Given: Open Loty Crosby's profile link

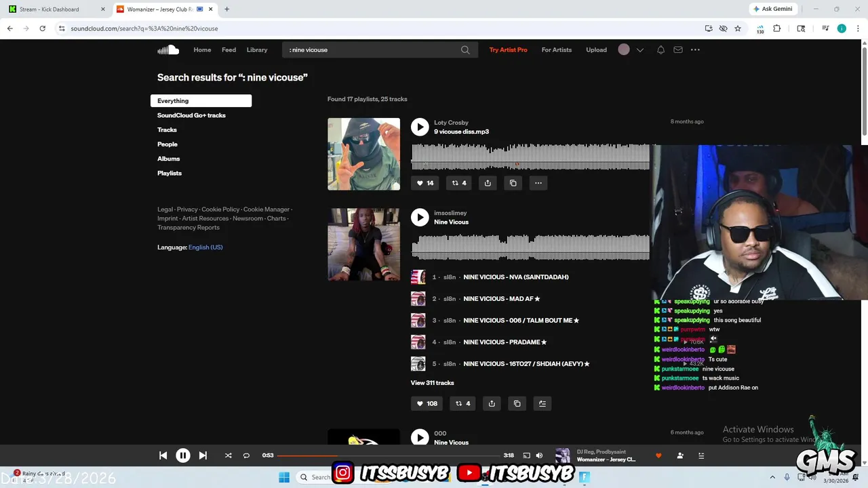Looking at the screenshot, I should click(x=451, y=123).
